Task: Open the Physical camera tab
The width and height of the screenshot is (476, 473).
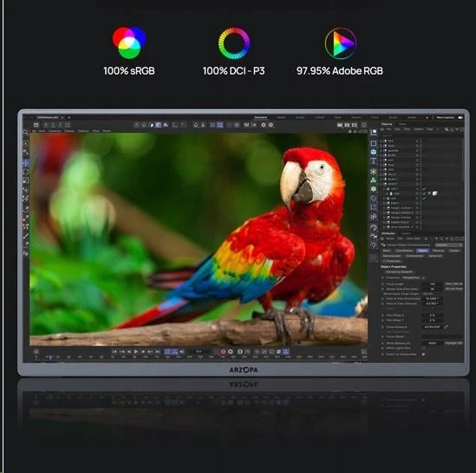Action: point(438,251)
